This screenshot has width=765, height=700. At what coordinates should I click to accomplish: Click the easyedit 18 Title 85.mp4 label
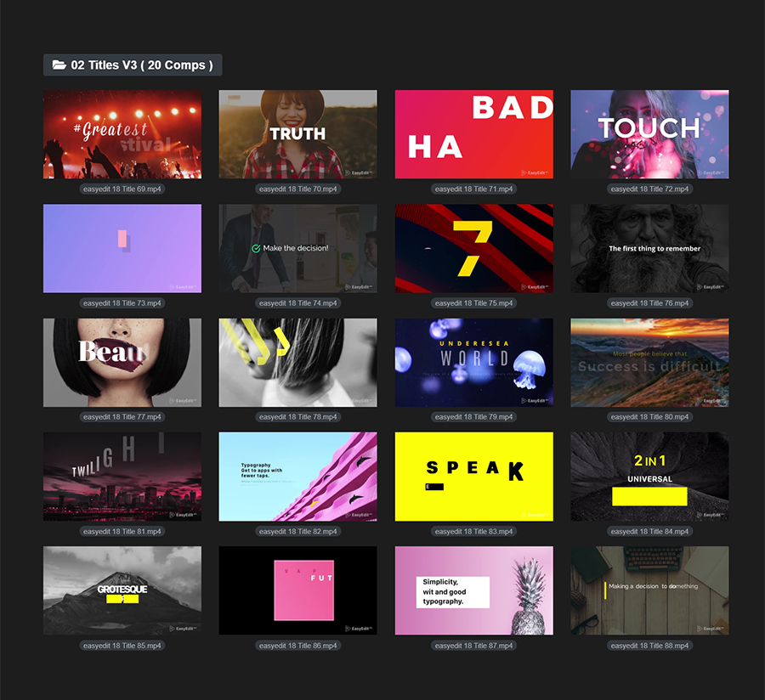(122, 646)
